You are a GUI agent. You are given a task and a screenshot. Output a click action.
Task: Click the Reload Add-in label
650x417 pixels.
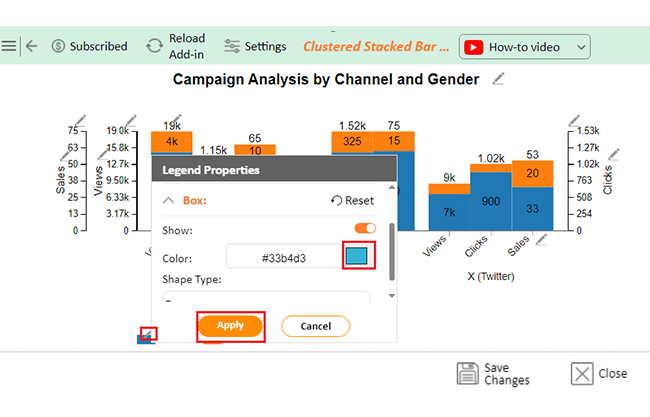pos(187,46)
